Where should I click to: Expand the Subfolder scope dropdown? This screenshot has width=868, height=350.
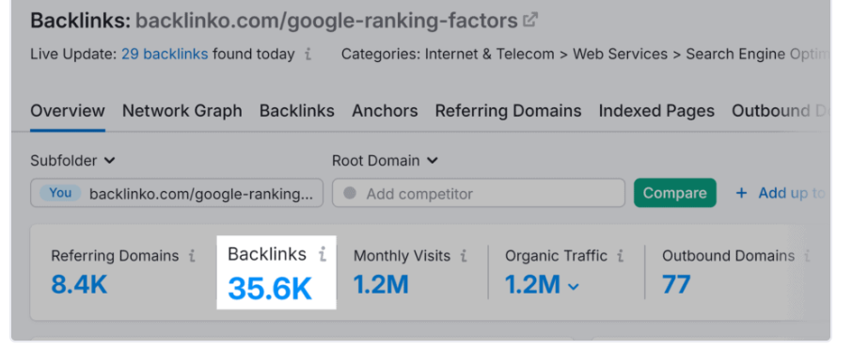[72, 161]
